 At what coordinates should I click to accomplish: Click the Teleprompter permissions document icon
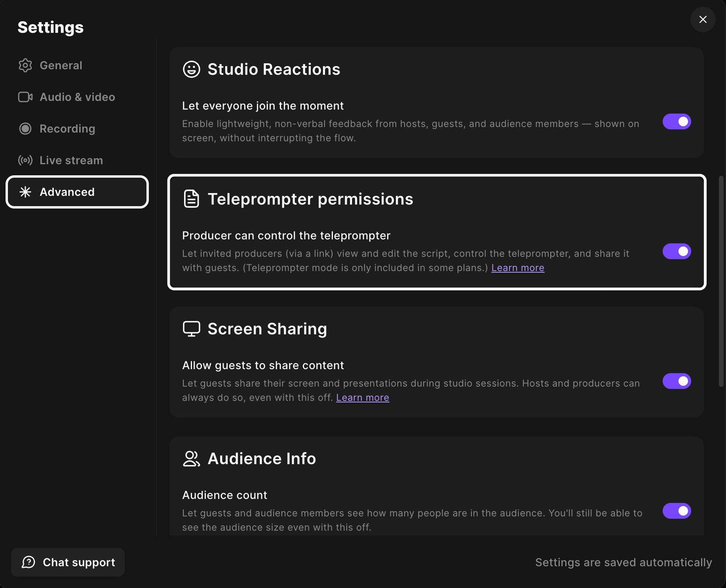pos(192,199)
